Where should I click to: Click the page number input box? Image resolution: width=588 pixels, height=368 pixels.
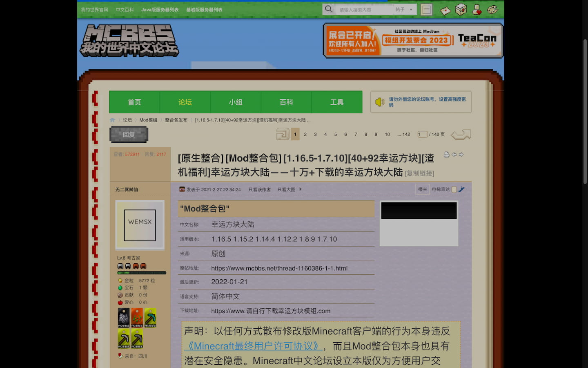coord(422,134)
